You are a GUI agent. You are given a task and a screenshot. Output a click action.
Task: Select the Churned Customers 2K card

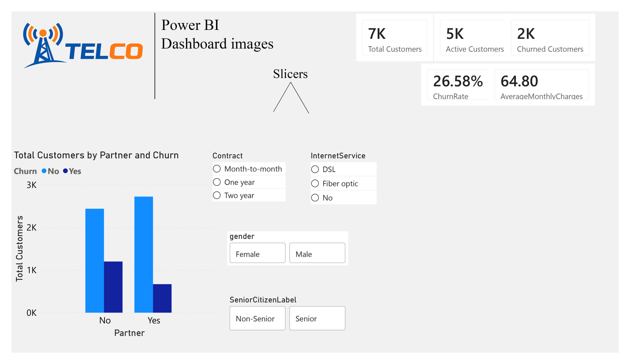[x=550, y=37]
